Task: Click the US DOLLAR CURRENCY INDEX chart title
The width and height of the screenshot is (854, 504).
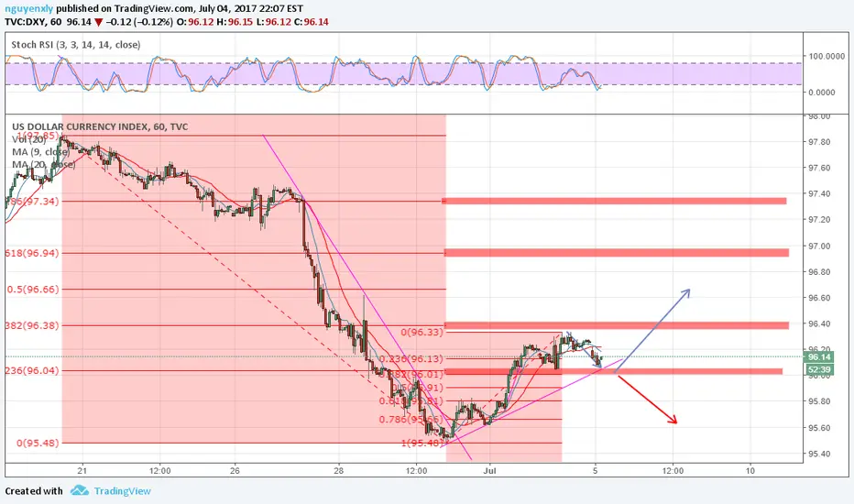Action: 100,126
